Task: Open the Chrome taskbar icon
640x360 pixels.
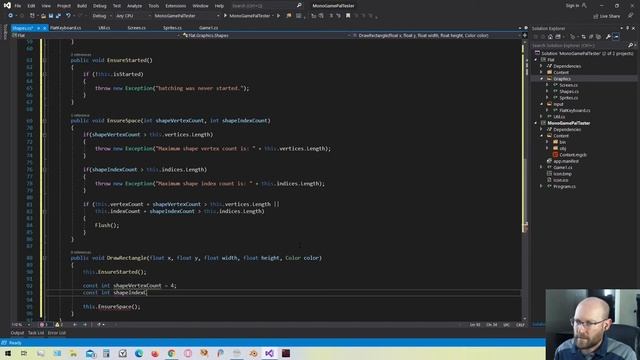Action: [x=171, y=353]
